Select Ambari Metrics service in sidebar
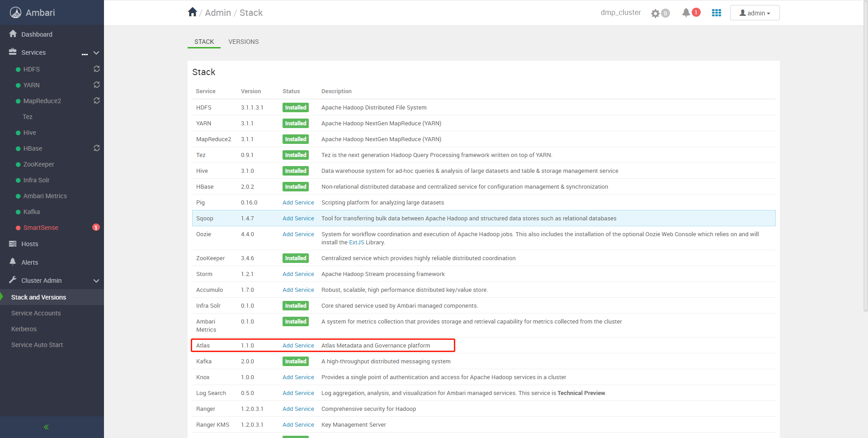This screenshot has width=868, height=438. [x=45, y=196]
